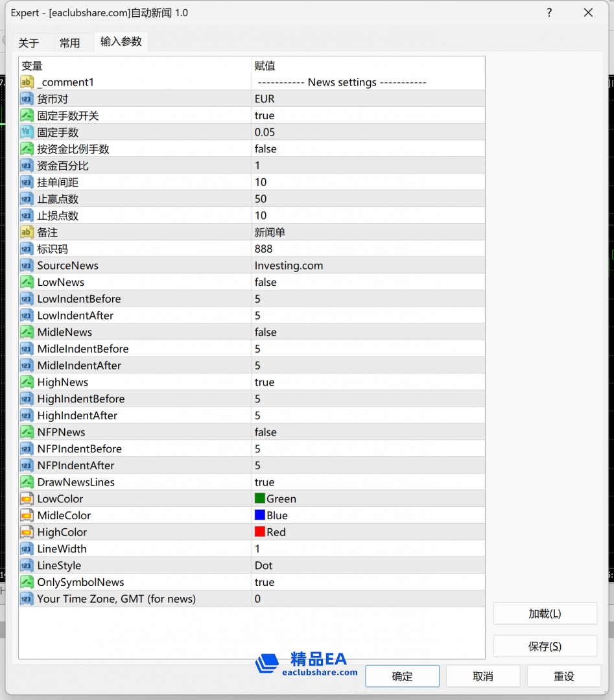
Task: Click the string icon beside _comment1
Action: (x=27, y=82)
